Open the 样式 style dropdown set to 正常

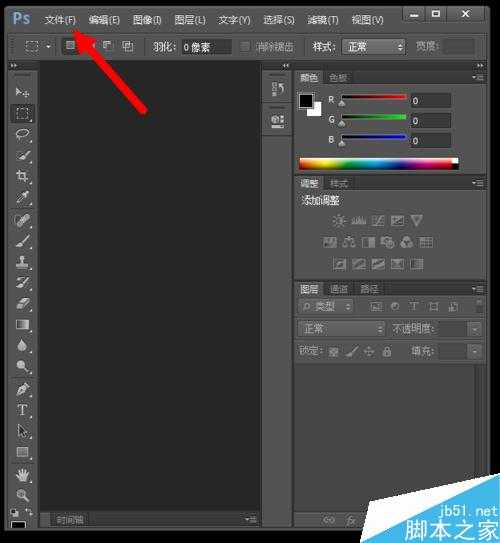coord(374,46)
